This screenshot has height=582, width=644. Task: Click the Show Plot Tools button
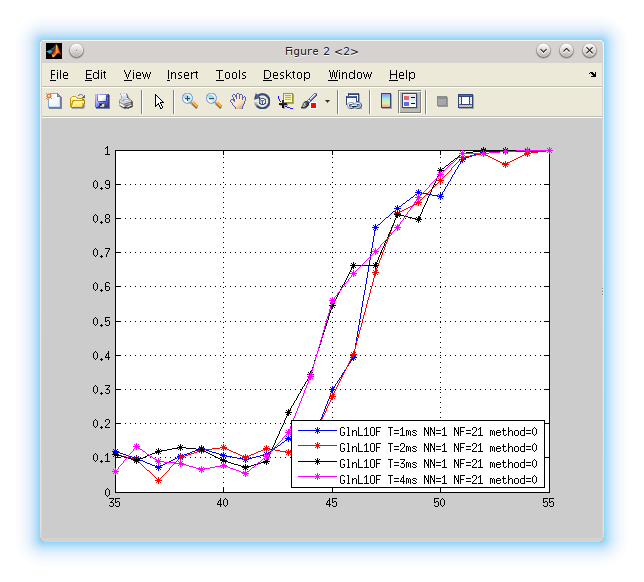465,101
